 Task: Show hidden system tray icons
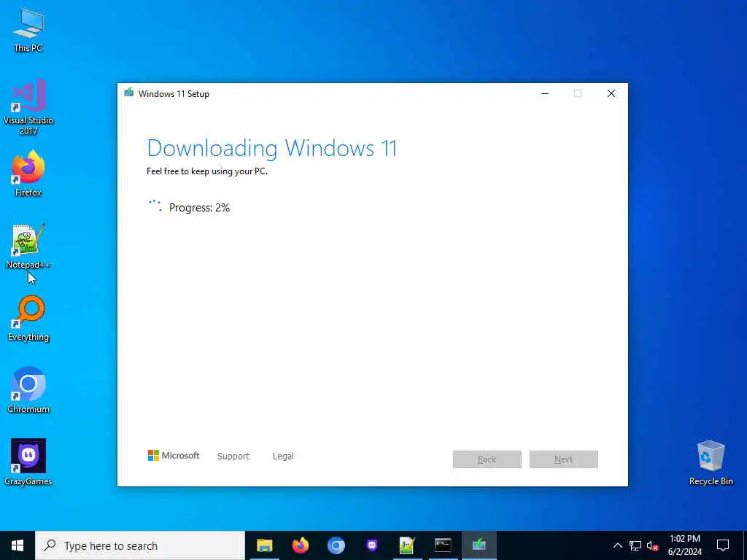617,545
